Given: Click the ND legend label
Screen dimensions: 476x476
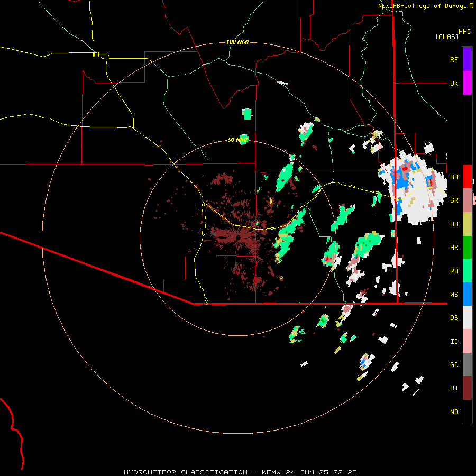Looking at the screenshot, I should click(454, 412).
